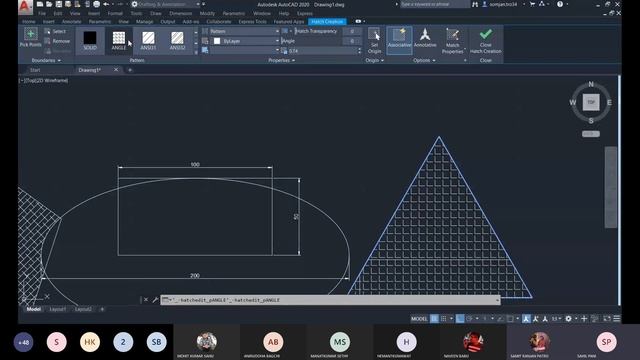Click the command line input
The height and width of the screenshot is (360, 640).
click(x=330, y=300)
